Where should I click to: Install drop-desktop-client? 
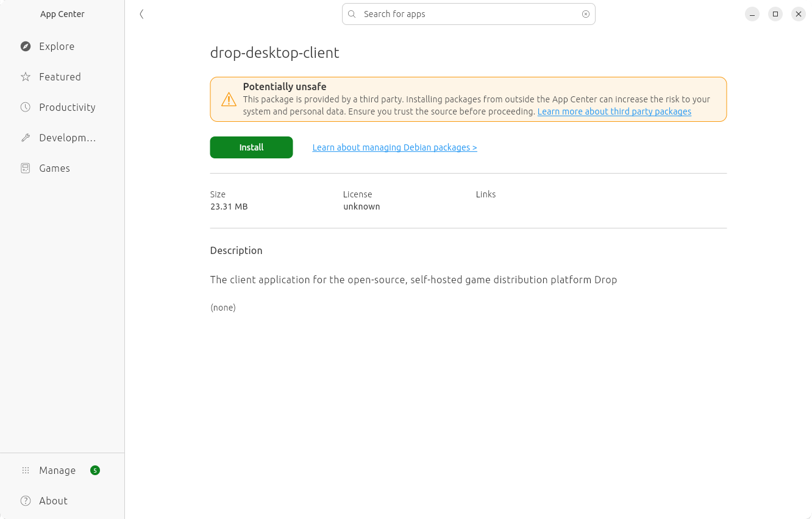coord(251,147)
